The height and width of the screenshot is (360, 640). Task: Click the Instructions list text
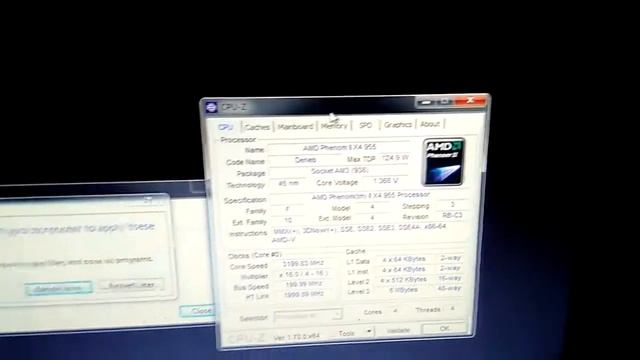point(359,234)
